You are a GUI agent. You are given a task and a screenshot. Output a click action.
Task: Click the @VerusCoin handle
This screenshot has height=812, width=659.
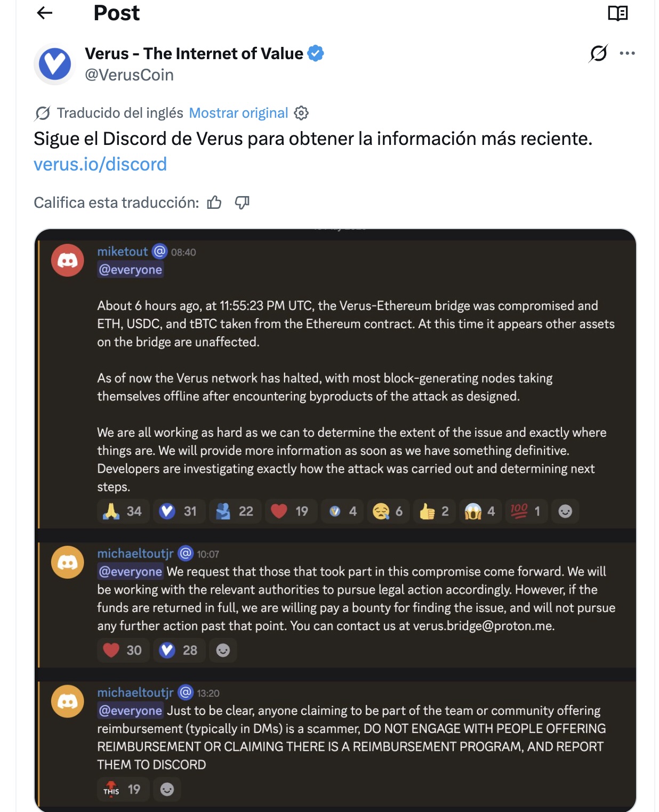point(130,75)
